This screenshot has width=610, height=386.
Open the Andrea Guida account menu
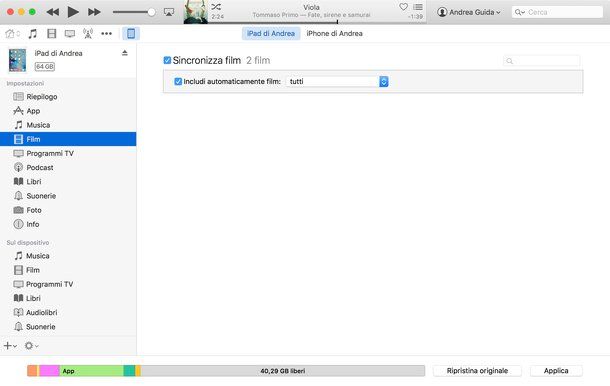(x=469, y=12)
